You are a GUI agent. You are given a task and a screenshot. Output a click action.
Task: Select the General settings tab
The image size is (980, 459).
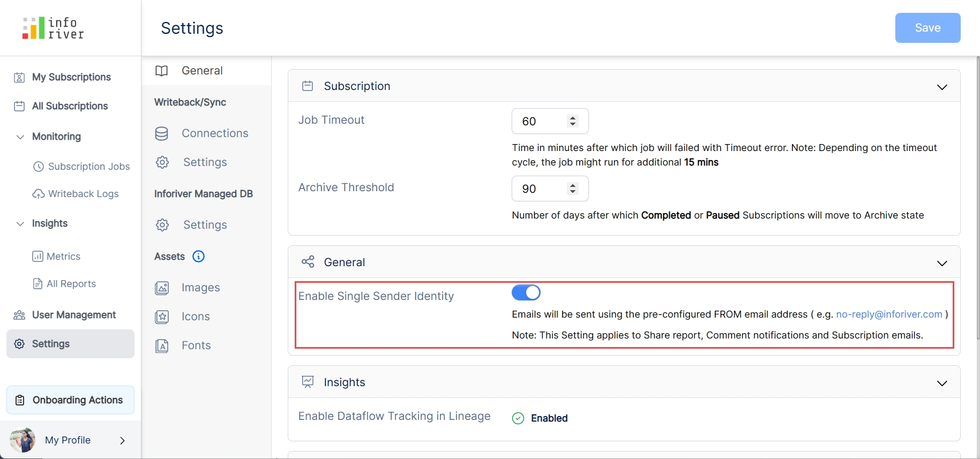202,71
